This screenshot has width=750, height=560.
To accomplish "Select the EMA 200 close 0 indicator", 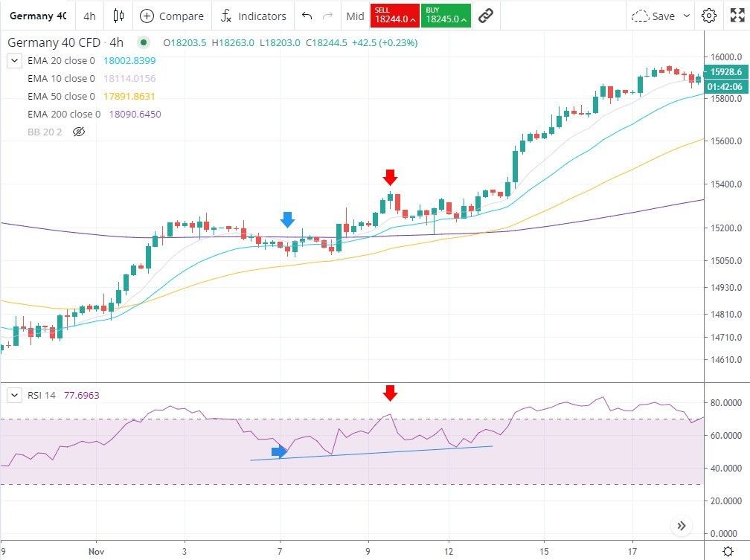I will (x=64, y=114).
